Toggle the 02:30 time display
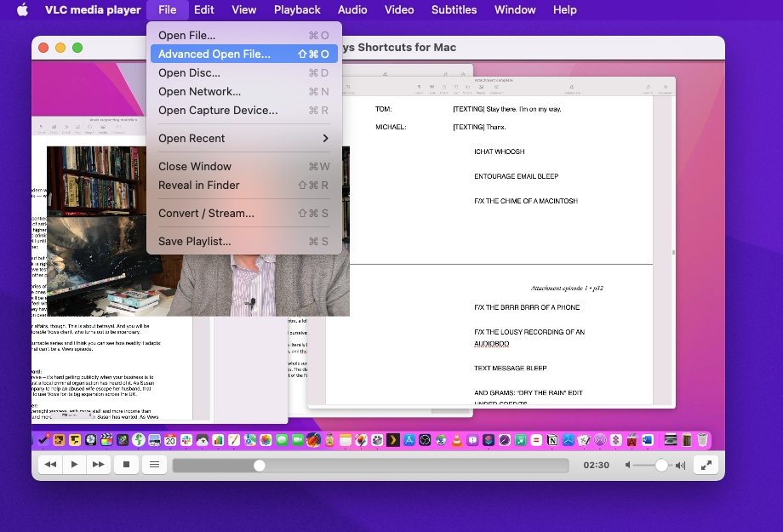 coord(597,465)
